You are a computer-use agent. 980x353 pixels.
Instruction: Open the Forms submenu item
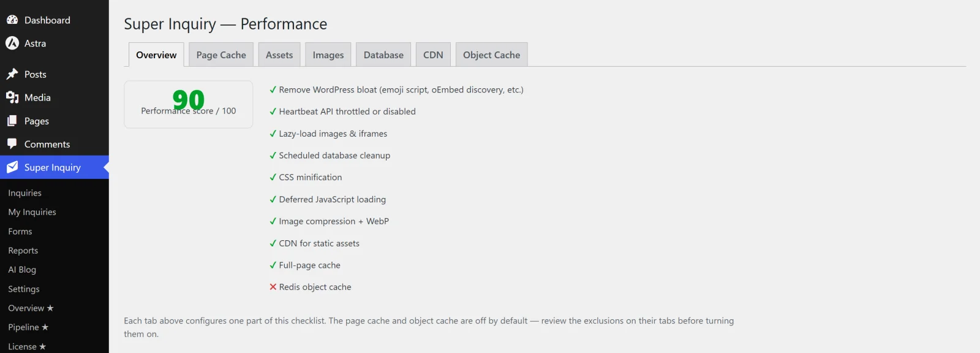pyautogui.click(x=20, y=232)
